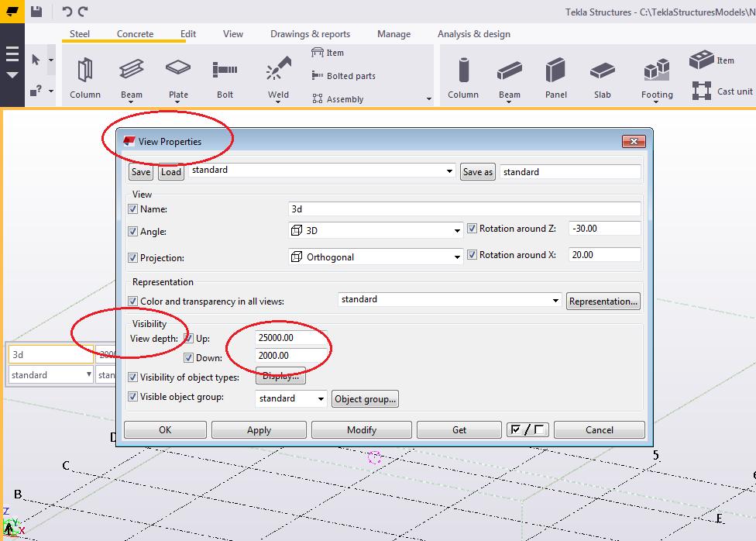The height and width of the screenshot is (541, 756).
Task: Toggle Color and transparency checkbox
Action: (132, 302)
